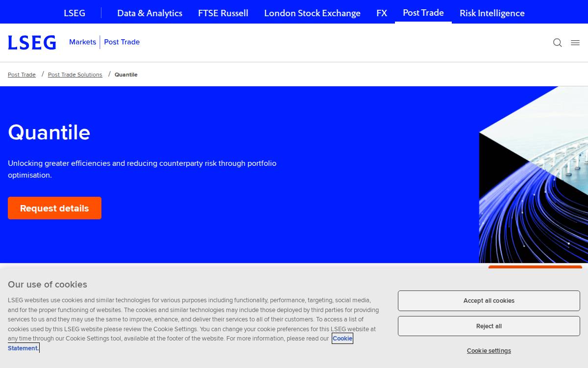Go to FTSE Russell in top nav
This screenshot has width=588, height=368.
point(223,13)
